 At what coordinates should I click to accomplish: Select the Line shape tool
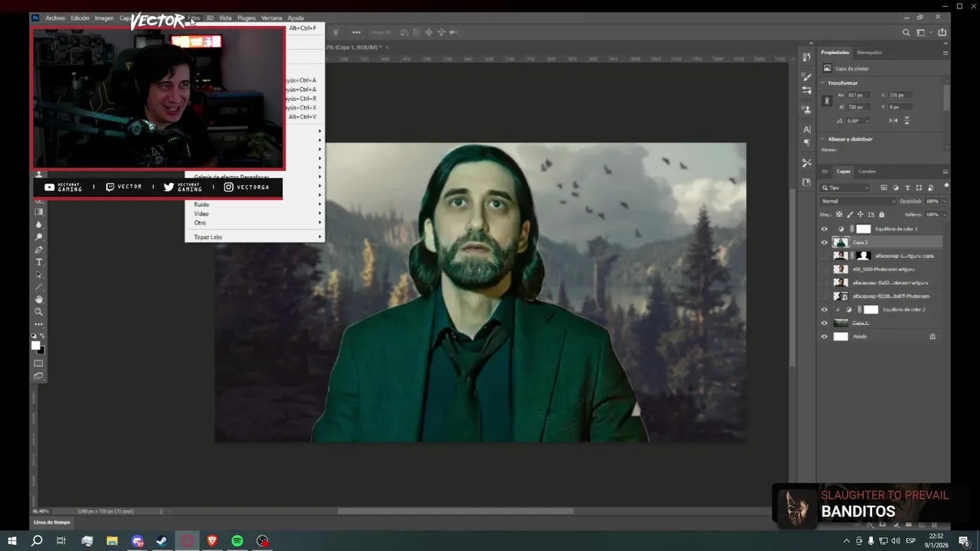39,287
